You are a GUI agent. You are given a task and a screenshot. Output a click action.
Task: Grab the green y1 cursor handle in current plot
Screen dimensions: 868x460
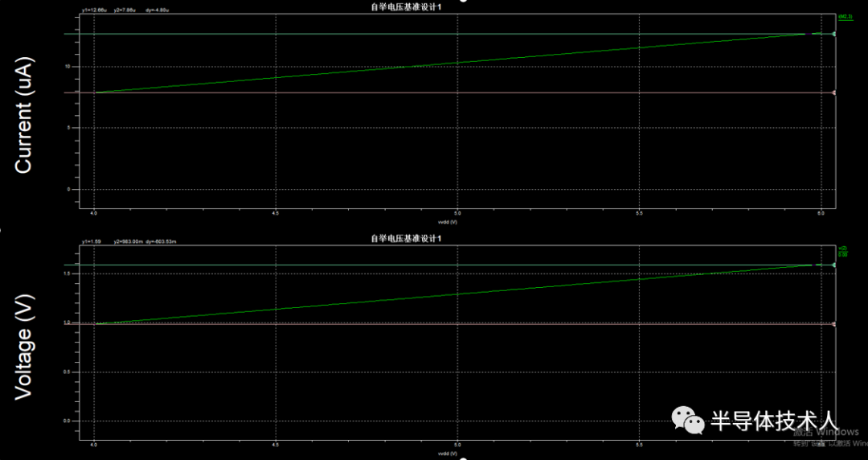[x=834, y=34]
